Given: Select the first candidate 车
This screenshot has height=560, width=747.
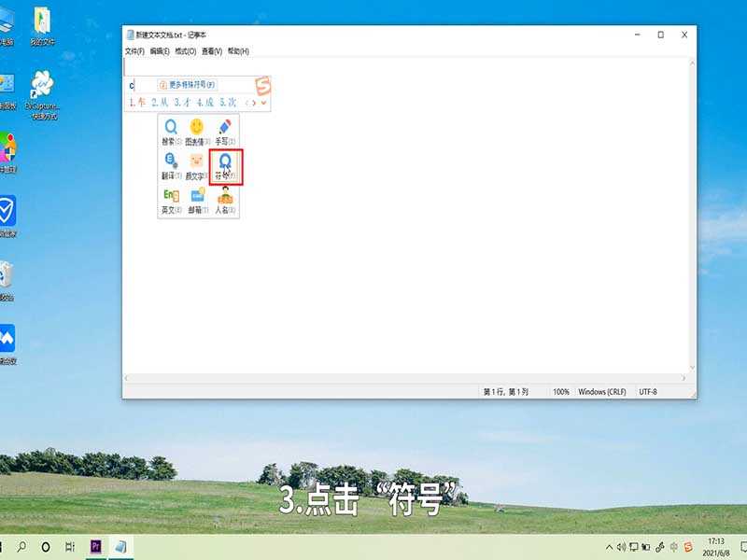Looking at the screenshot, I should 140,101.
